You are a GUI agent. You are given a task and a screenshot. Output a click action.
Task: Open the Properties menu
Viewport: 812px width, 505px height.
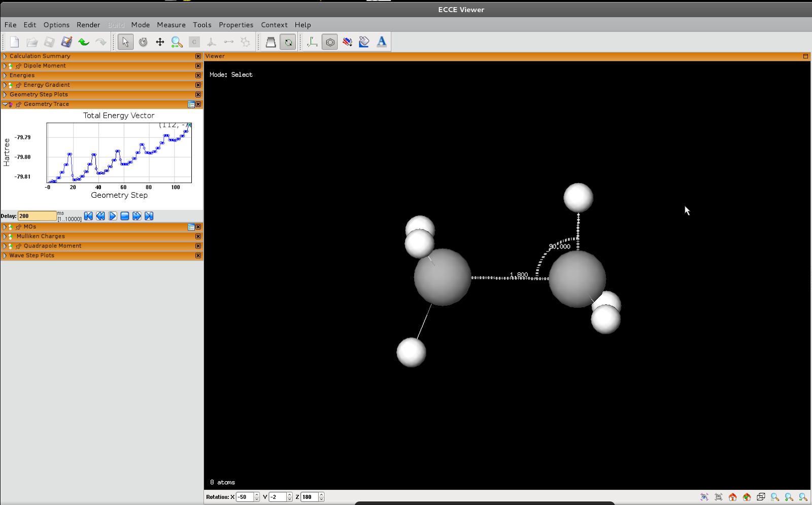[235, 25]
